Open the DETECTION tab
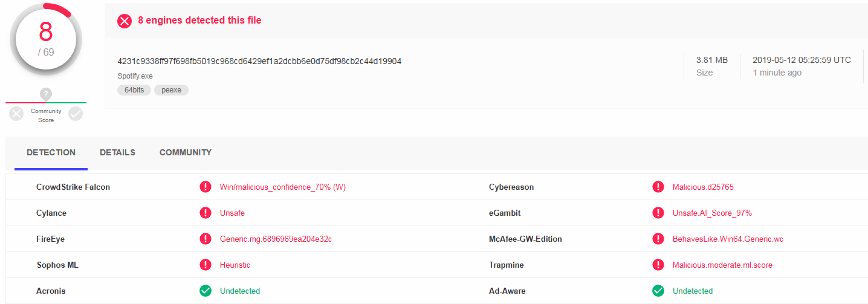The image size is (868, 304). point(51,152)
